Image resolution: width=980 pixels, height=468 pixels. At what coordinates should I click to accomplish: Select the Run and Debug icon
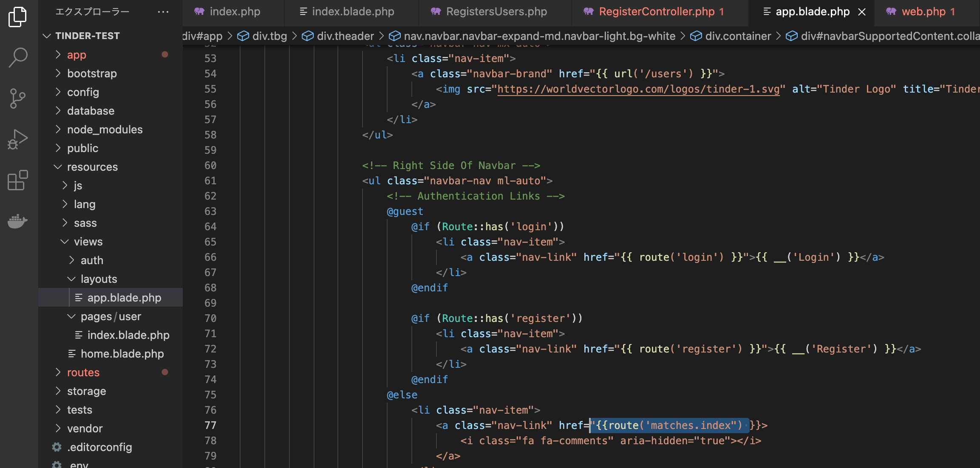click(x=17, y=139)
